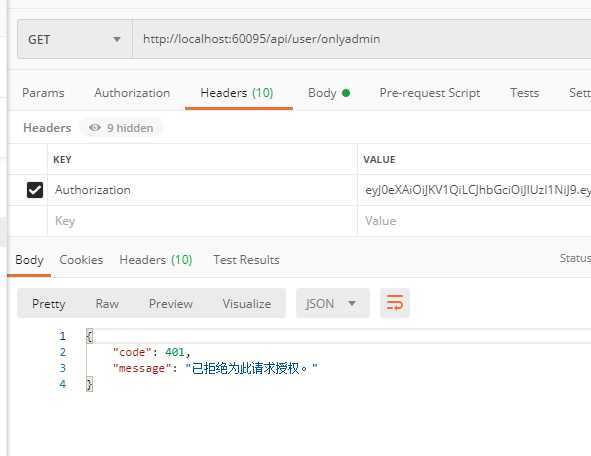Screen dimensions: 591x456
Task: Switch to the Raw view
Action: tap(107, 304)
